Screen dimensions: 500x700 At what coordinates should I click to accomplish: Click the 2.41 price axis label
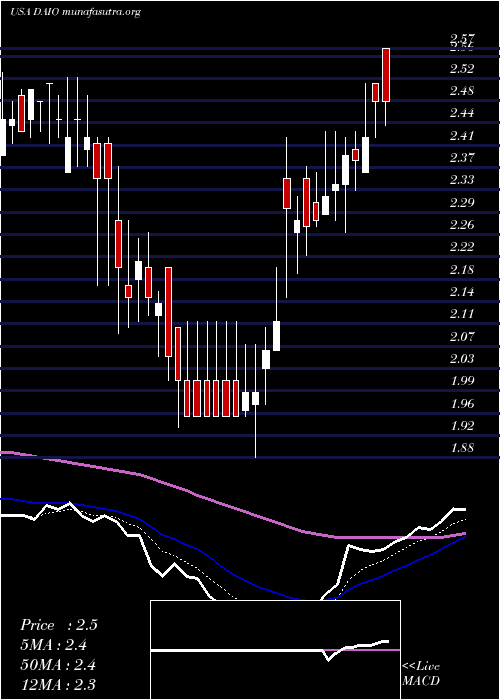pyautogui.click(x=462, y=135)
